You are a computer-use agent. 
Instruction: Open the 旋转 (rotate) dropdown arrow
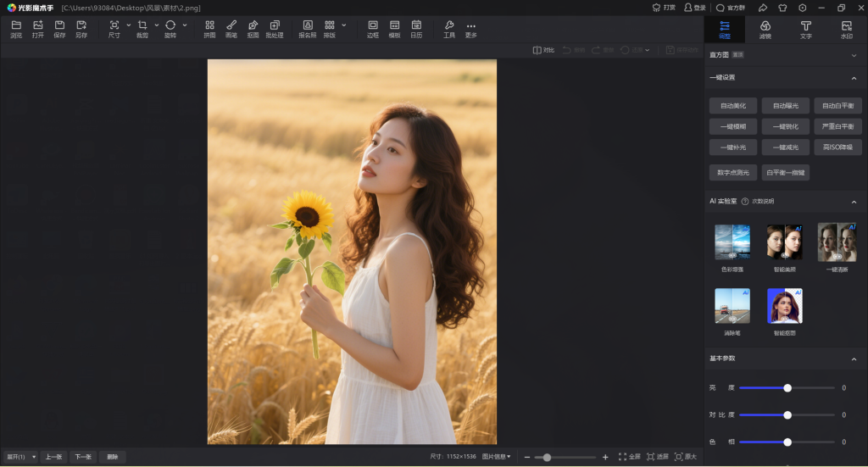(x=185, y=25)
